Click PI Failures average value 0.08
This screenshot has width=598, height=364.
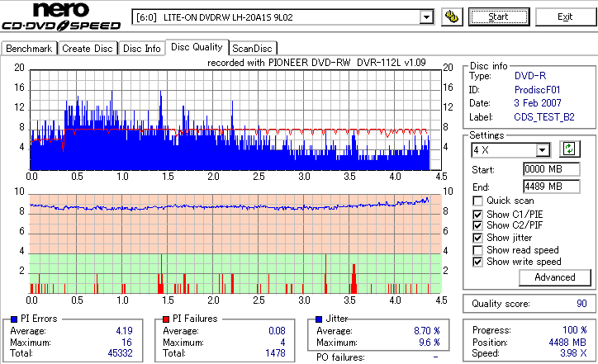277,331
